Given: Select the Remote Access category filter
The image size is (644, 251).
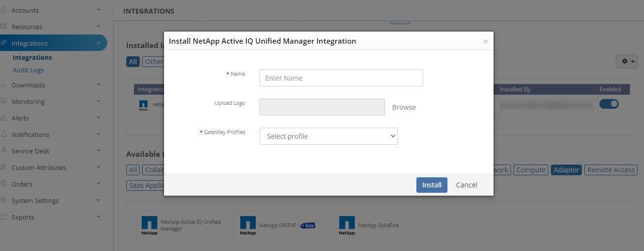Looking at the screenshot, I should 611,170.
